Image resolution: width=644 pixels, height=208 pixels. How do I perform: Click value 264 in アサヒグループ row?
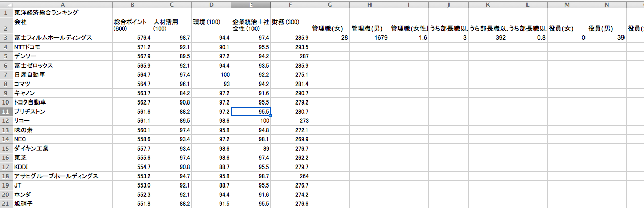point(303,176)
